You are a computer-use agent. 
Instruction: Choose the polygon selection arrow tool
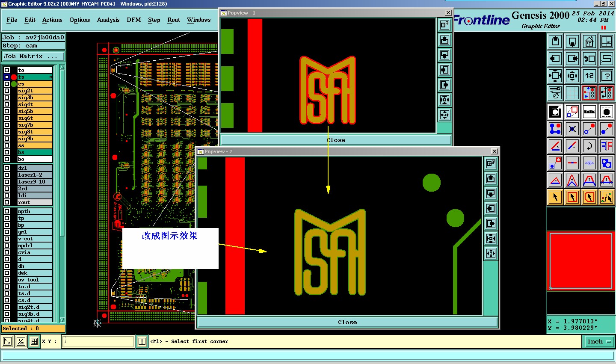[589, 197]
